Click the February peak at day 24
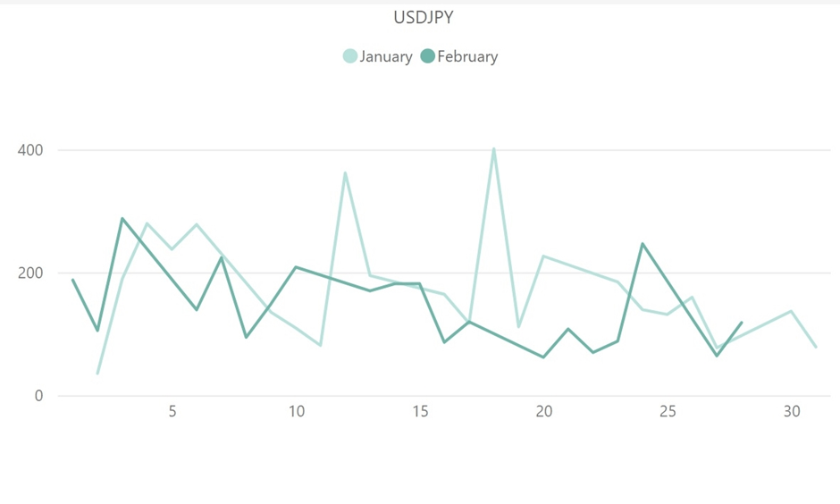840x504 pixels. (x=643, y=243)
